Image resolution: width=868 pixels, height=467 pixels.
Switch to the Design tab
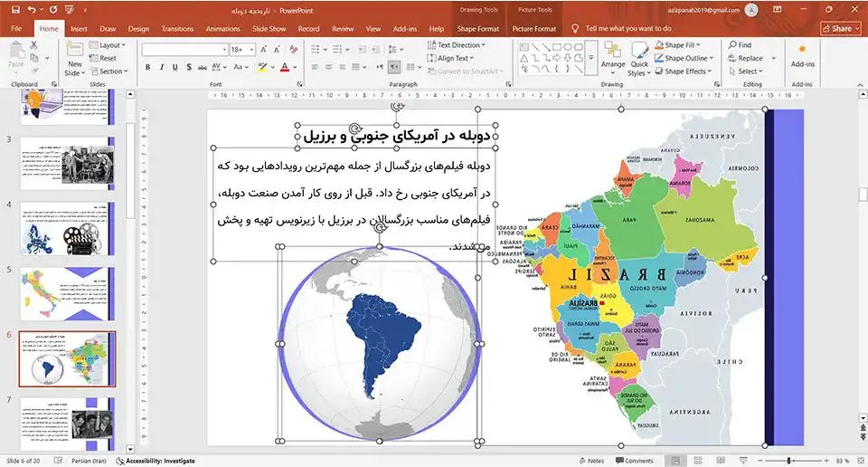138,28
